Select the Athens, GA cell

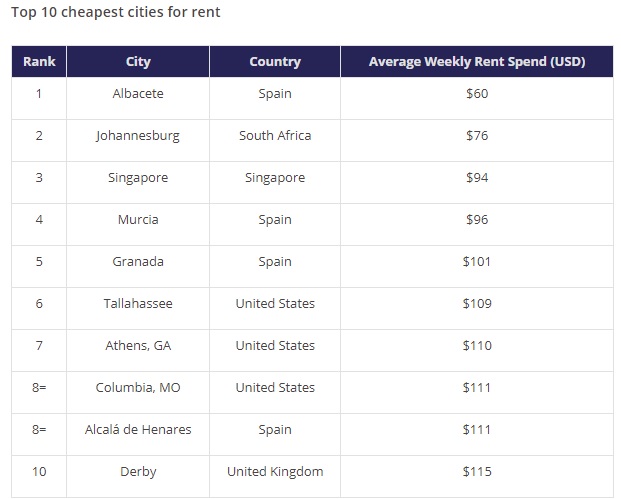[138, 345]
